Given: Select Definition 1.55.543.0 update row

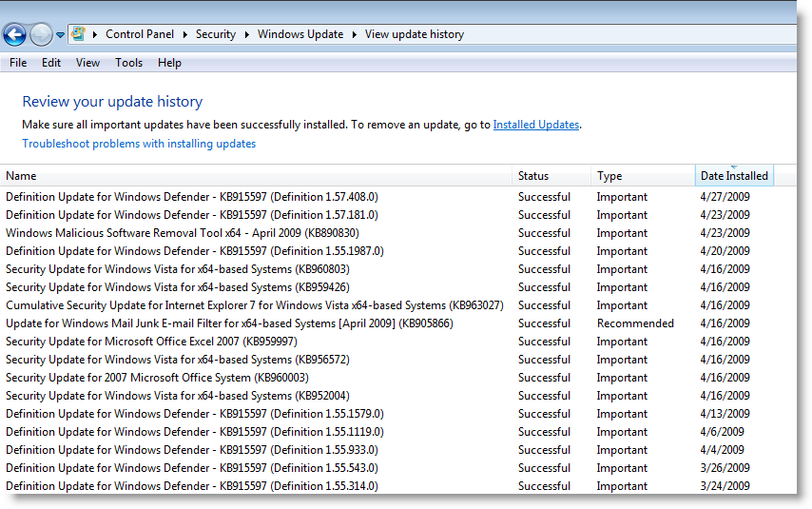Looking at the screenshot, I should click(x=398, y=468).
